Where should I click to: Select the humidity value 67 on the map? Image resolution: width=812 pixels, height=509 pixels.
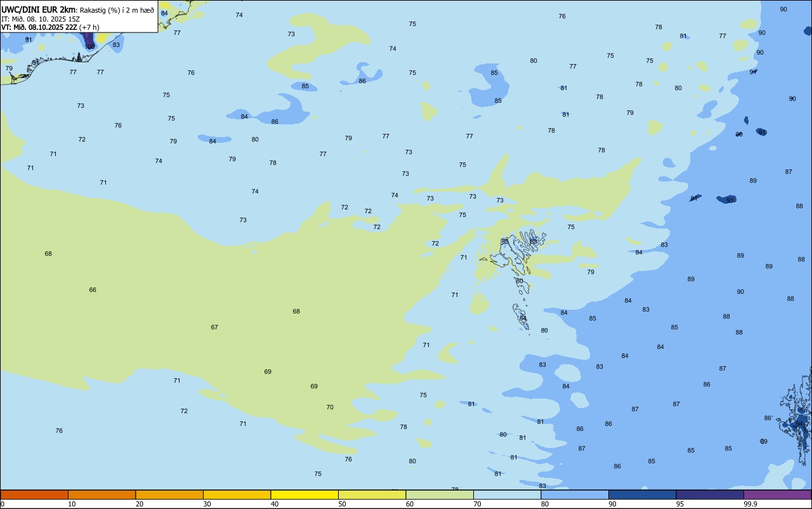point(214,327)
